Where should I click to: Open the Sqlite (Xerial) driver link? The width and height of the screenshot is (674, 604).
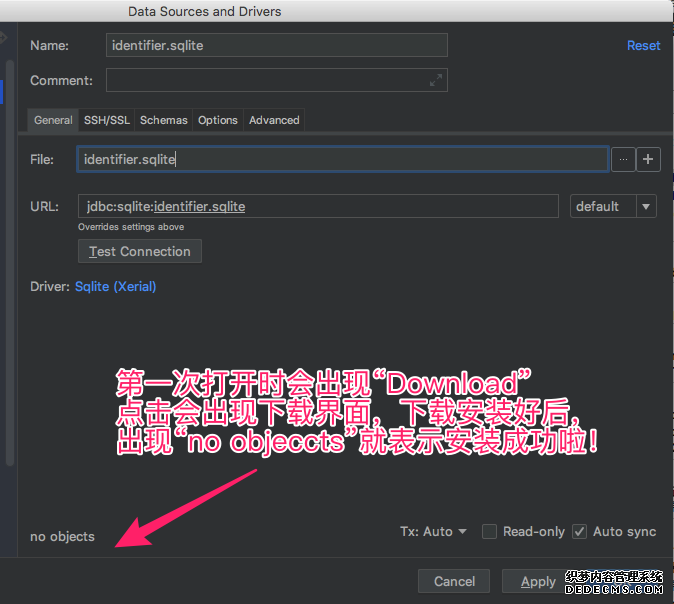click(x=115, y=286)
